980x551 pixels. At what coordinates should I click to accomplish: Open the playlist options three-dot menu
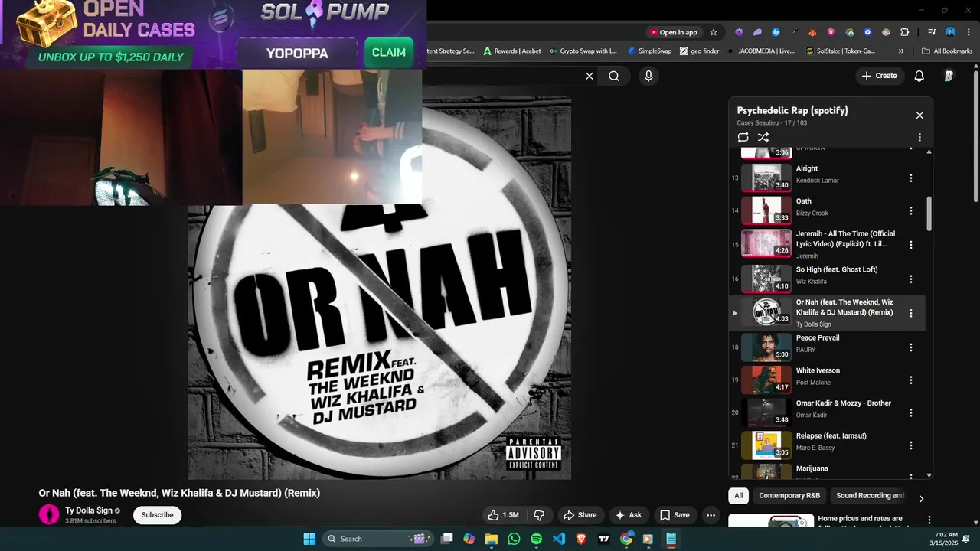pyautogui.click(x=920, y=138)
